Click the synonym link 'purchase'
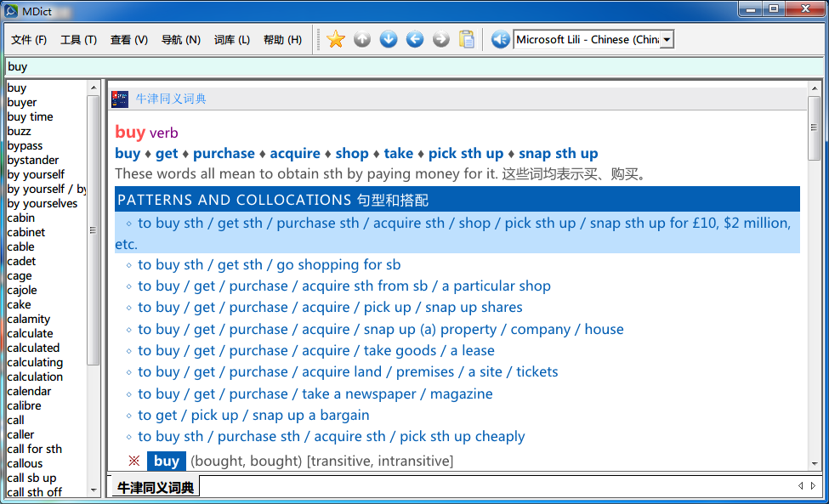Viewport: 829px width, 504px height. point(224,153)
